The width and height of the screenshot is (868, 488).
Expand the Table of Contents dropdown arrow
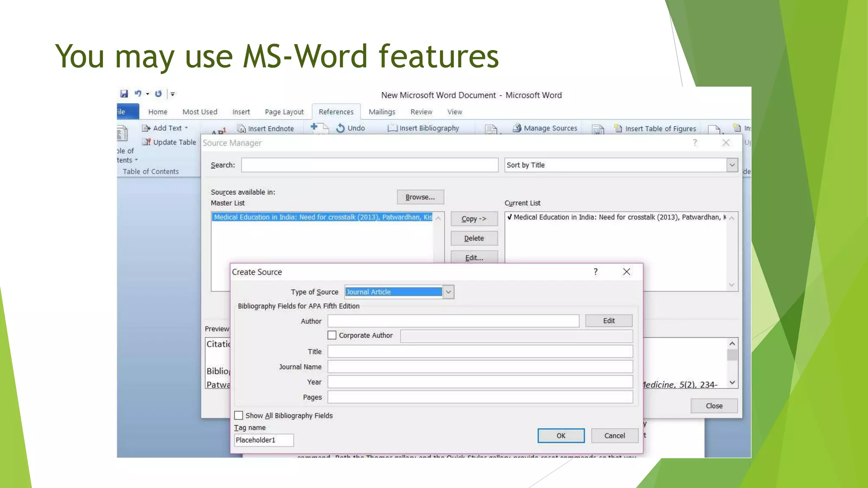click(136, 160)
